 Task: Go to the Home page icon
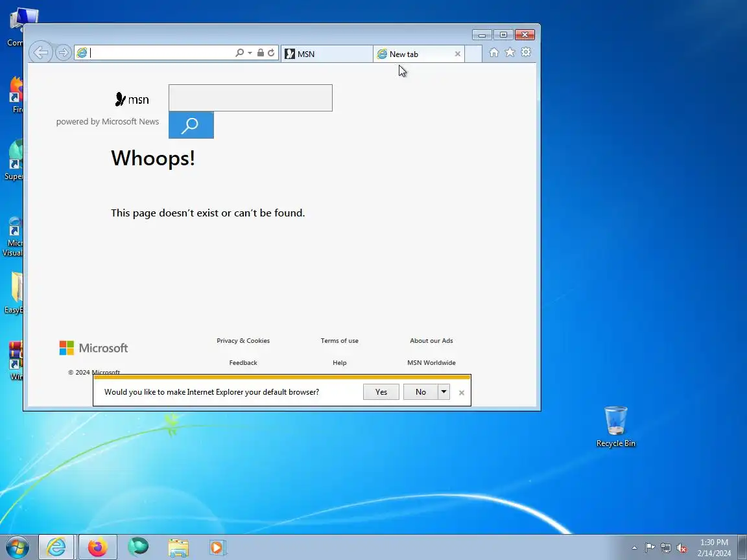494,52
